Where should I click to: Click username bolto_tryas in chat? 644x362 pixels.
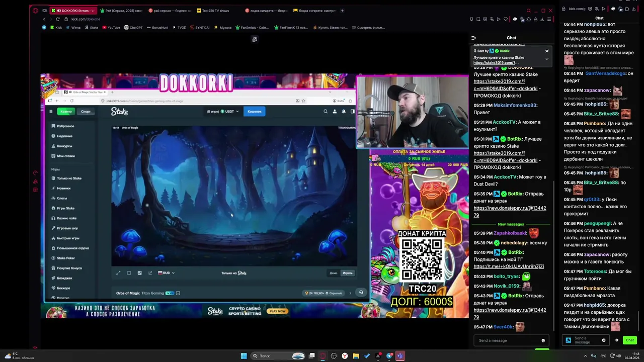pyautogui.click(x=506, y=277)
